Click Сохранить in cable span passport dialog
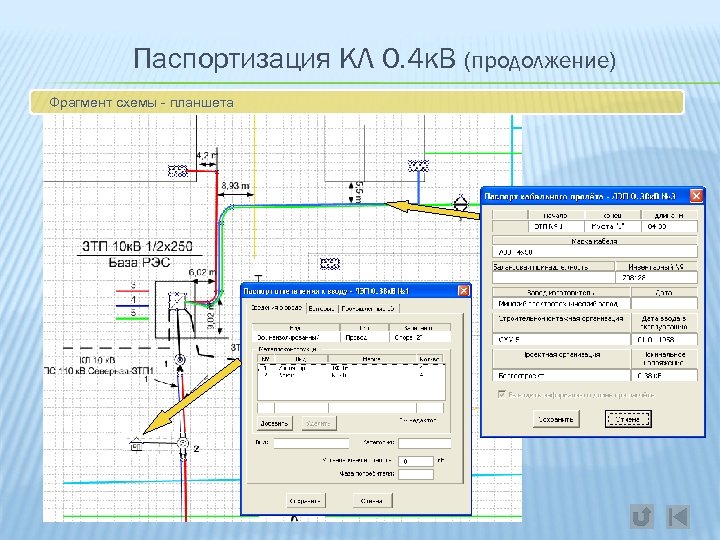The height and width of the screenshot is (540, 720). pos(556,419)
